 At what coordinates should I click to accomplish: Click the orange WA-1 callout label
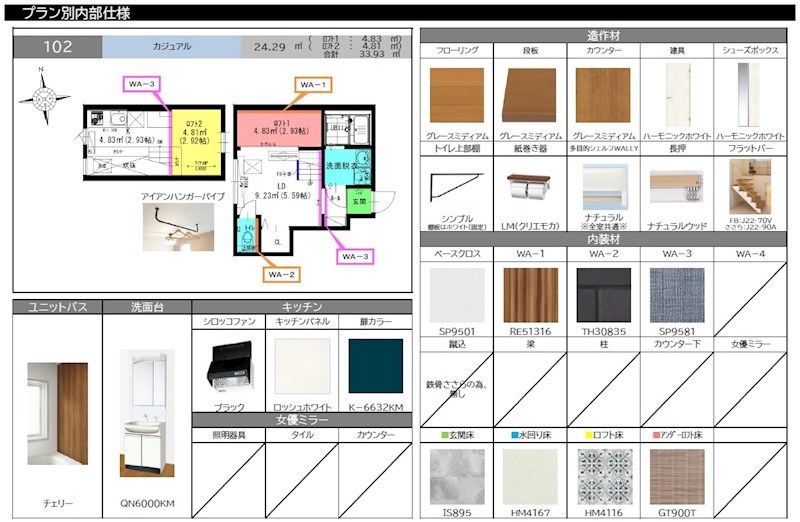314,85
